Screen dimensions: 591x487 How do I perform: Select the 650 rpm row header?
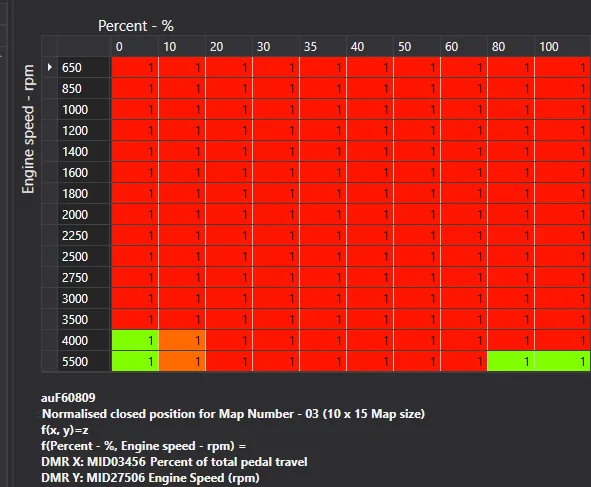pyautogui.click(x=84, y=67)
